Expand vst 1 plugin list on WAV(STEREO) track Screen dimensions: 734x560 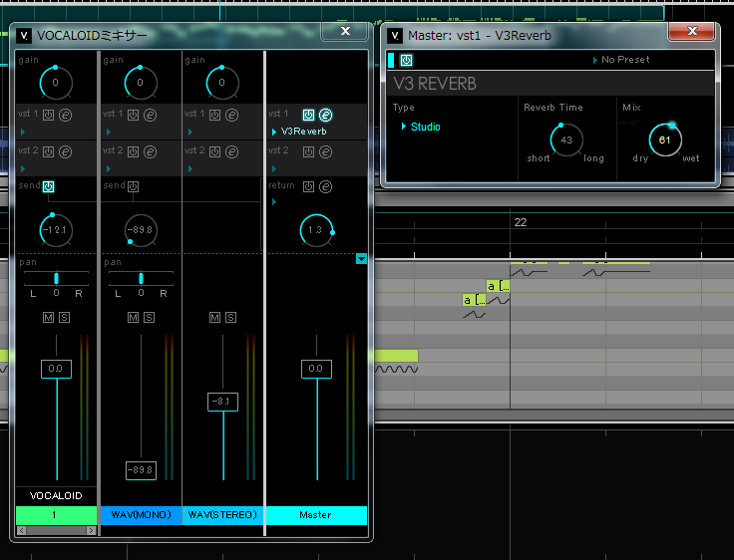[189, 133]
